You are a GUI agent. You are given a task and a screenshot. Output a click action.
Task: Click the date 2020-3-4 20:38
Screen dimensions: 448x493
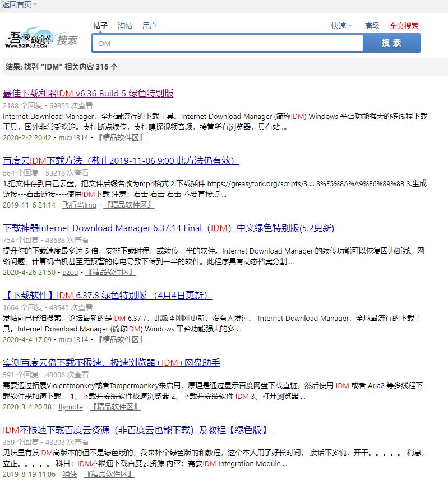coord(27,407)
